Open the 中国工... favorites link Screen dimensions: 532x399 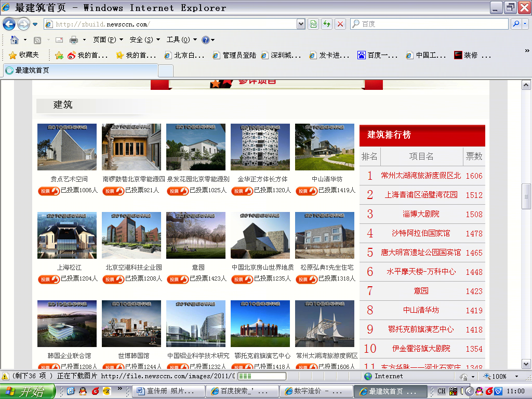tap(426, 55)
